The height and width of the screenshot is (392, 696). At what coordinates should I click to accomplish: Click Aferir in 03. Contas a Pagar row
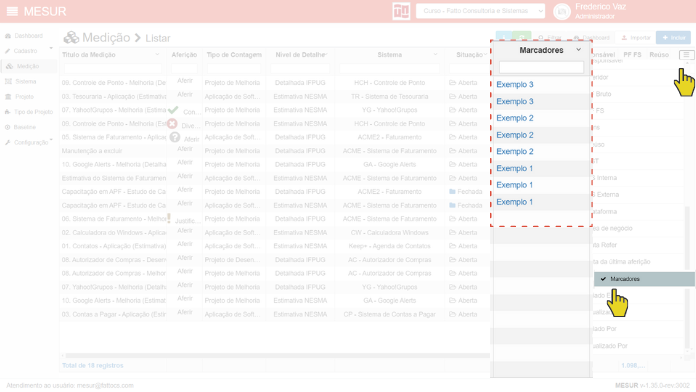pyautogui.click(x=185, y=312)
